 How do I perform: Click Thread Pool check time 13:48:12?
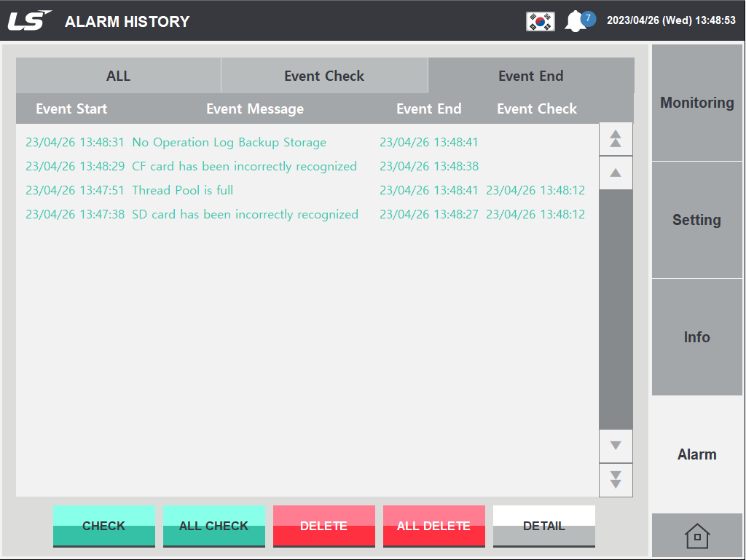535,190
